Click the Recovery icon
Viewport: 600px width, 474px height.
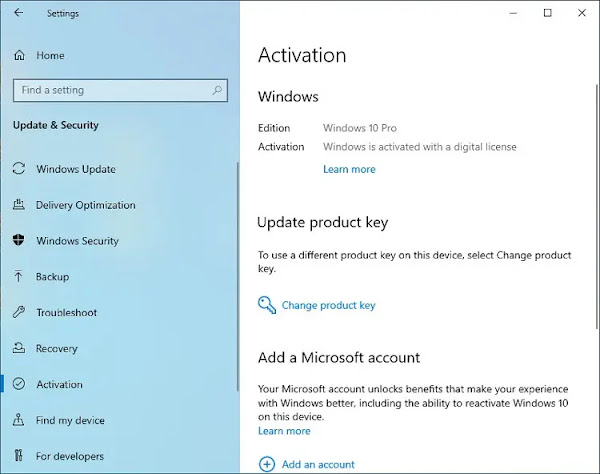click(x=19, y=348)
